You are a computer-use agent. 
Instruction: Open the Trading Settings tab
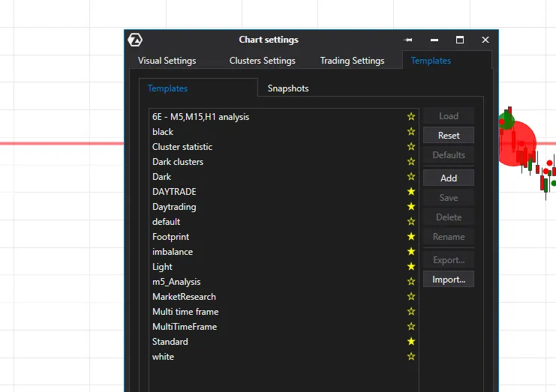pos(352,61)
